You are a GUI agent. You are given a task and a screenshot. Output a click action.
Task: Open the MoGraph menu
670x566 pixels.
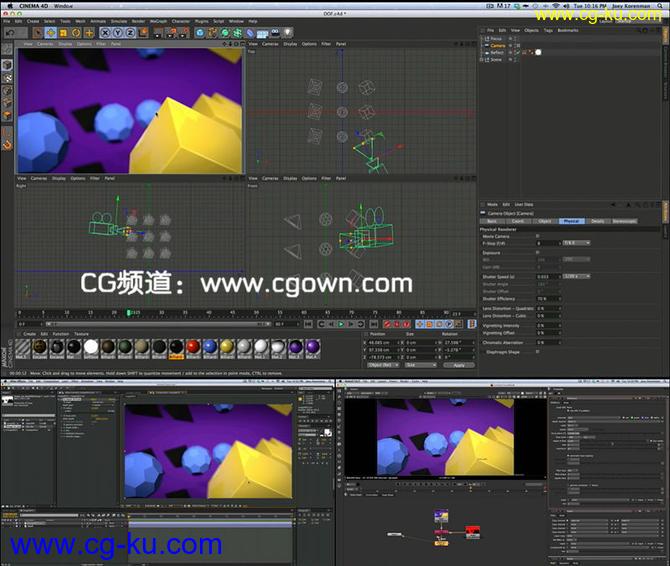[x=158, y=21]
